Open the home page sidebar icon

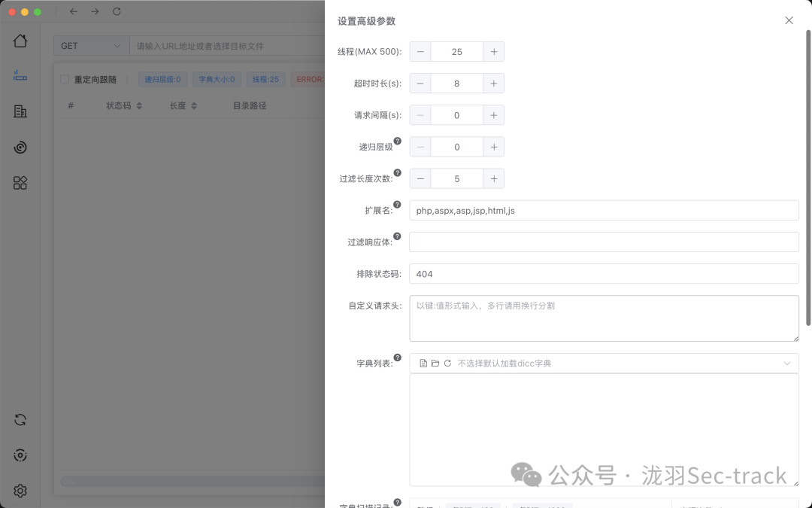click(x=20, y=41)
